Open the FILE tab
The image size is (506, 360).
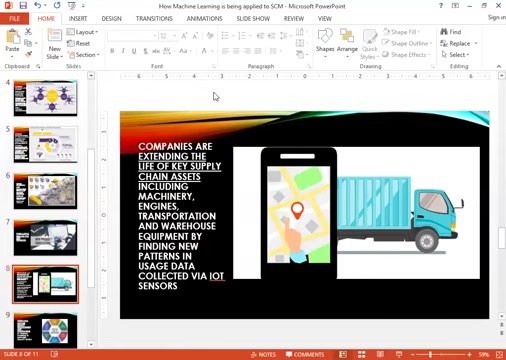pyautogui.click(x=14, y=19)
